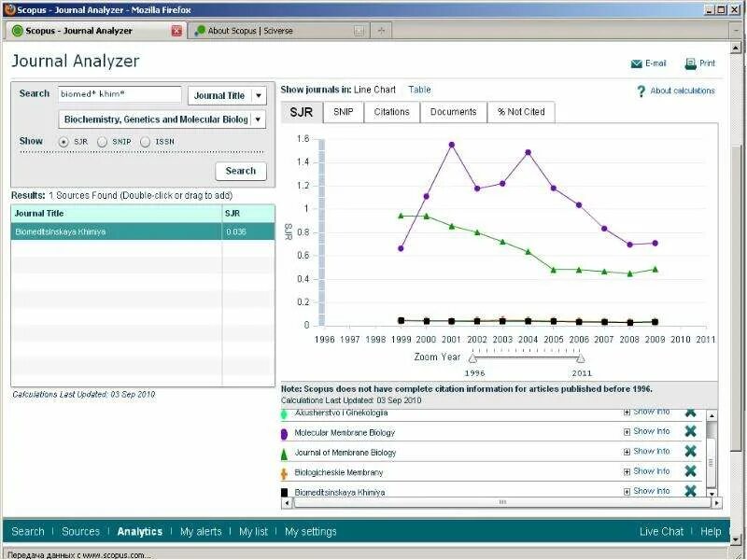Switch to the SNIP chart tab
Viewport: 747px width, 560px height.
344,112
